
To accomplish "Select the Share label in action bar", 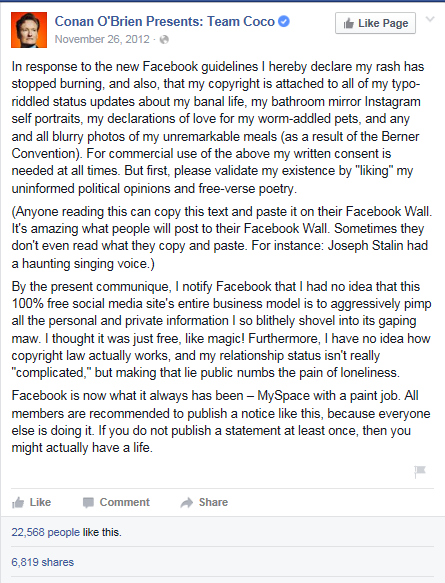I will pos(213,502).
